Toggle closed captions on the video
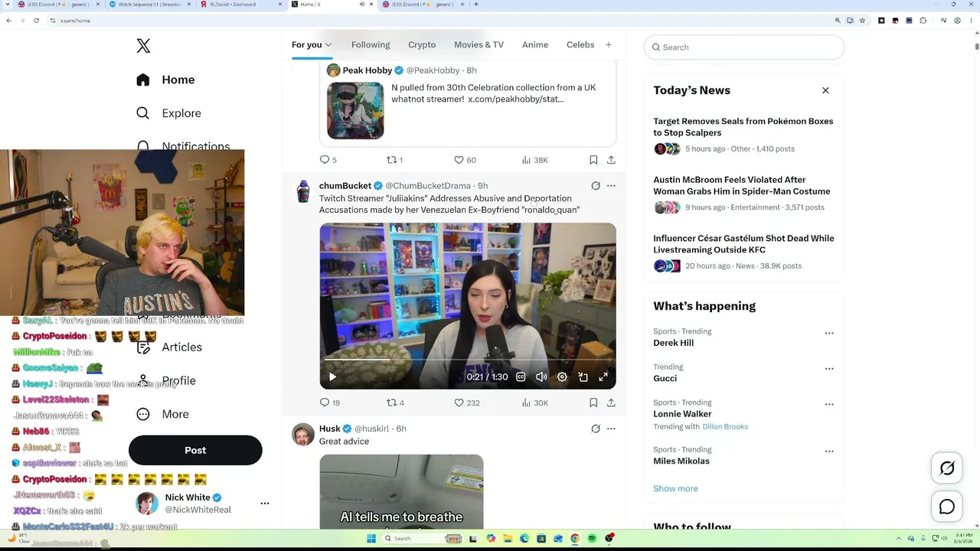 coord(521,377)
